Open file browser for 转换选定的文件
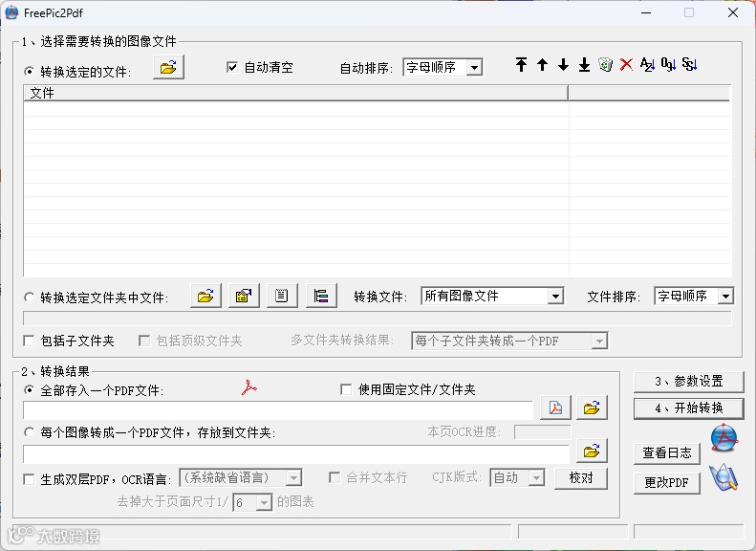The image size is (756, 551). coord(168,68)
